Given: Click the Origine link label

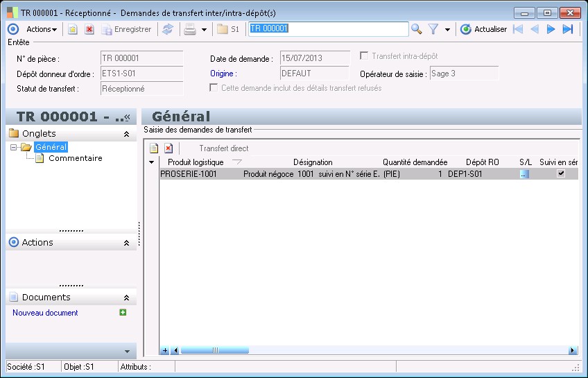Looking at the screenshot, I should (223, 74).
